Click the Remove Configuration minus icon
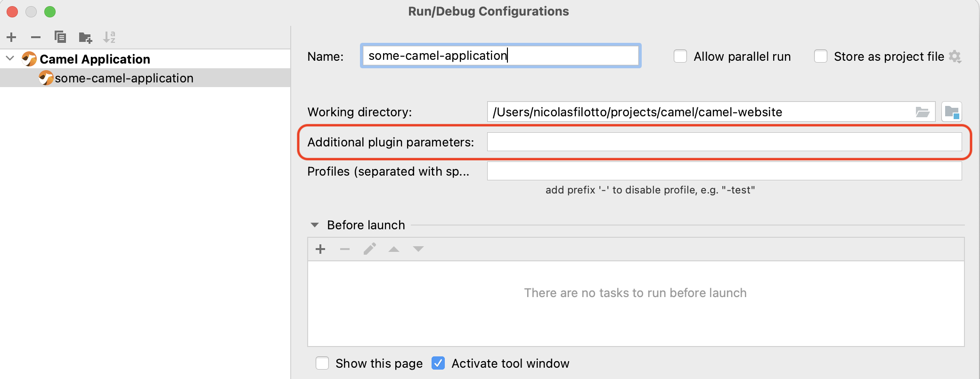The image size is (980, 379). (x=36, y=37)
